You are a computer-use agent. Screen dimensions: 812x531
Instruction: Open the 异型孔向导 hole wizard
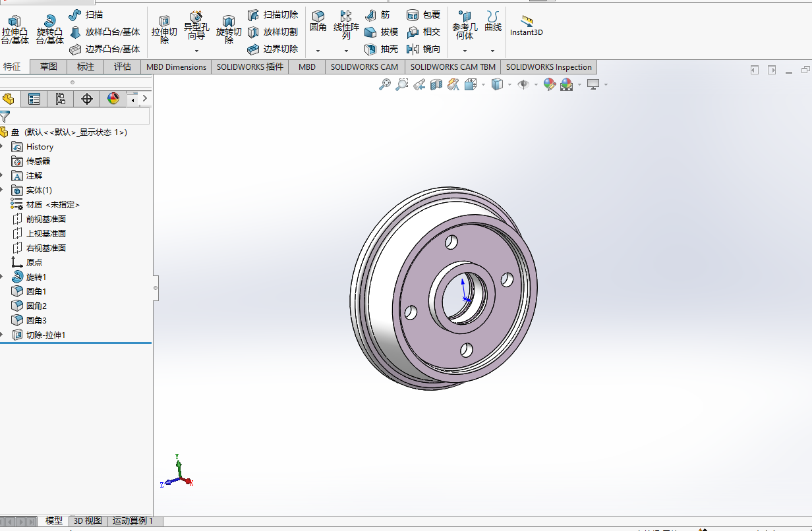point(196,26)
